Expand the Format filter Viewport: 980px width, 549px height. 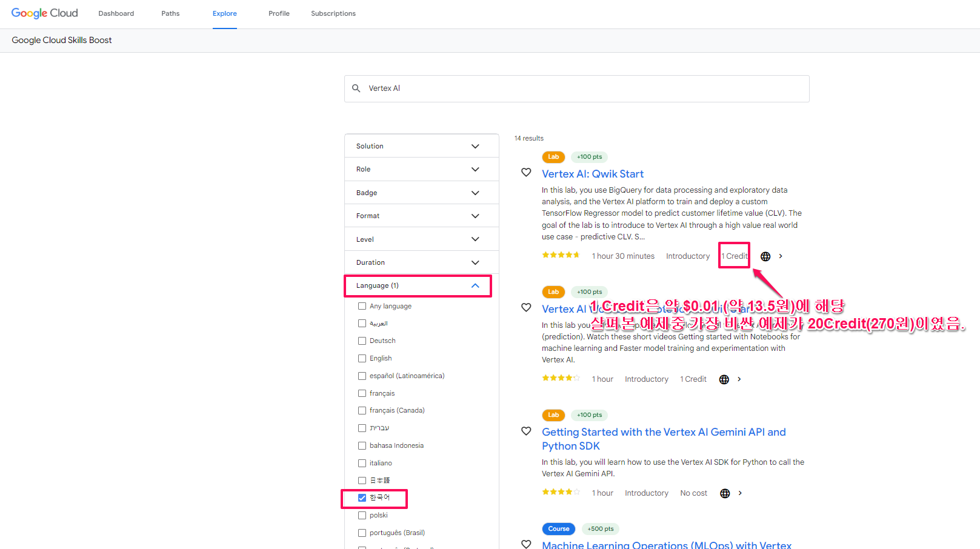421,216
